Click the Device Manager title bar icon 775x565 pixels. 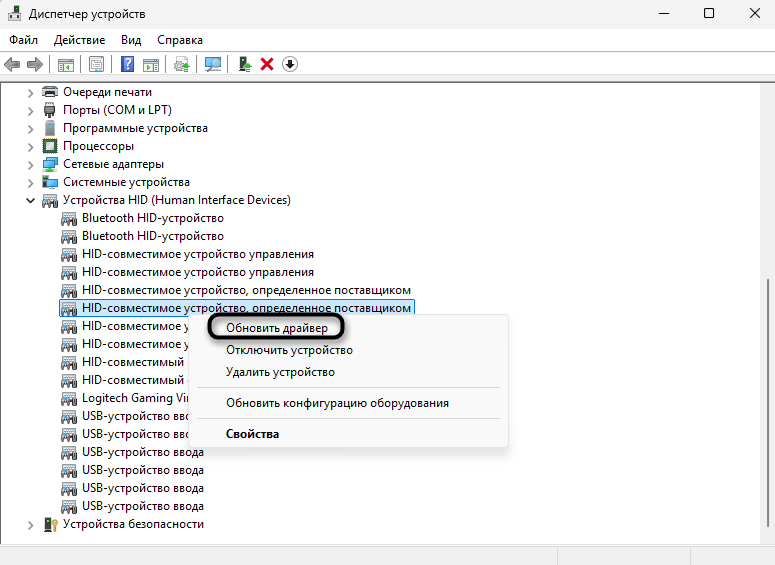coord(14,14)
